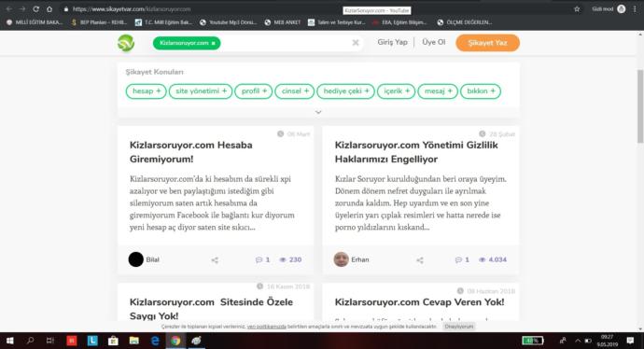Screen dimensions: 644x349
Task: Add 'profil' topic filter
Action: pyautogui.click(x=254, y=91)
